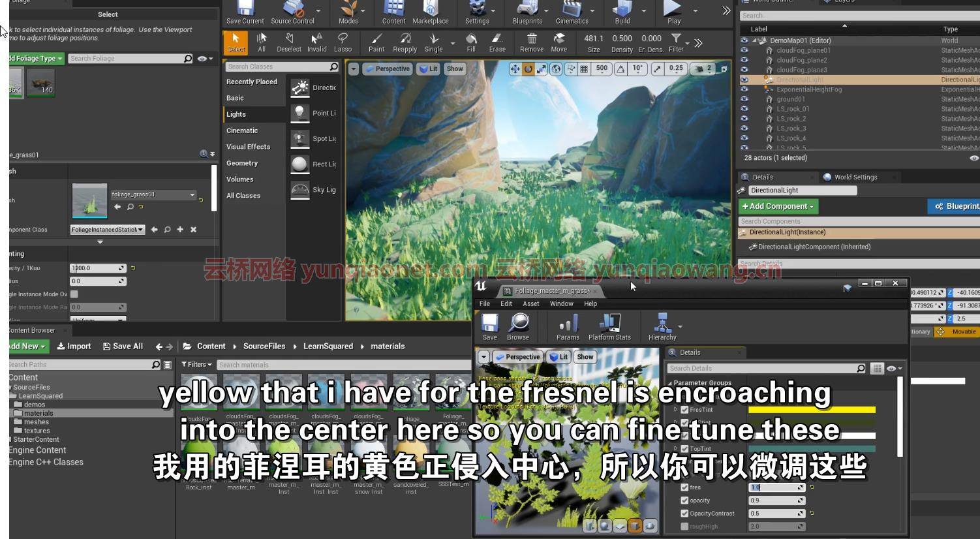Open main viewport options dropdown arrow
Screen dimensions: 980x539
click(353, 69)
